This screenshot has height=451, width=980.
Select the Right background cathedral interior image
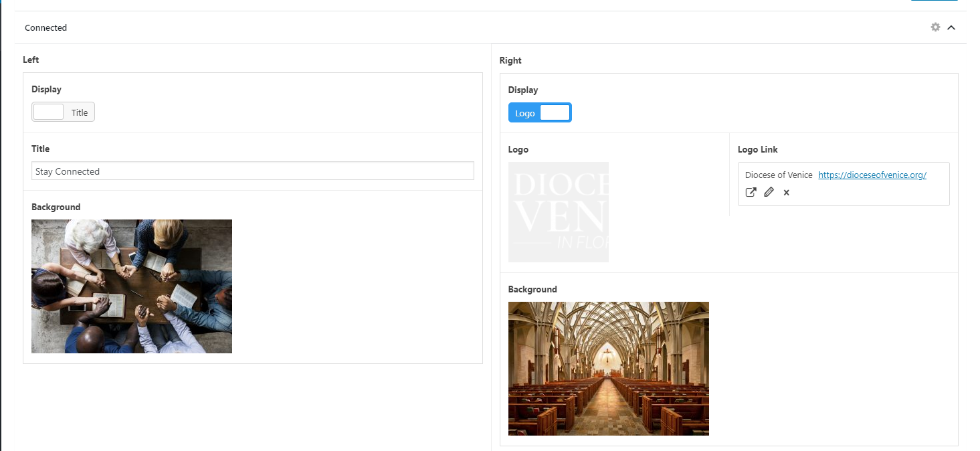point(608,369)
